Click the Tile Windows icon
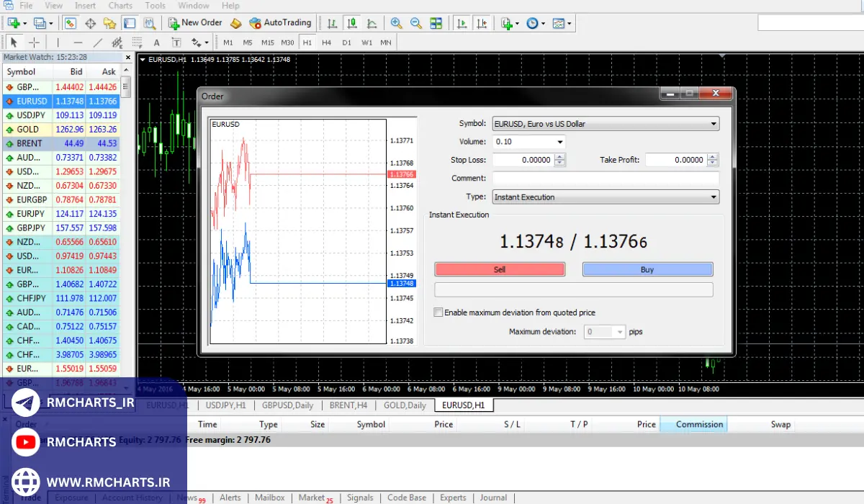864x504 pixels. 436,23
